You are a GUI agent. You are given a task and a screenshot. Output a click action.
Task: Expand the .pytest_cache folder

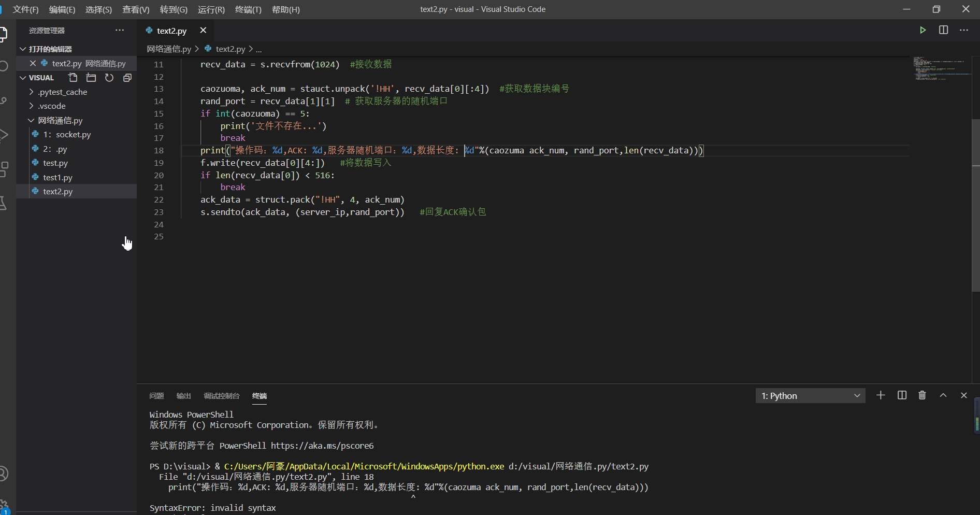pyautogui.click(x=77, y=92)
